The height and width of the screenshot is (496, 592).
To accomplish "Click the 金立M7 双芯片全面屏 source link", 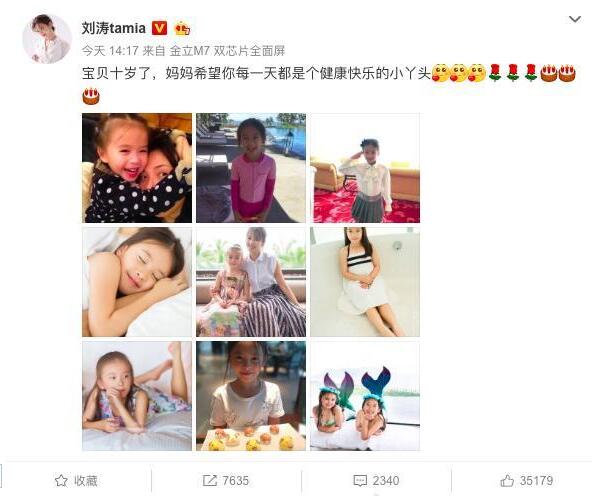I will click(x=227, y=51).
